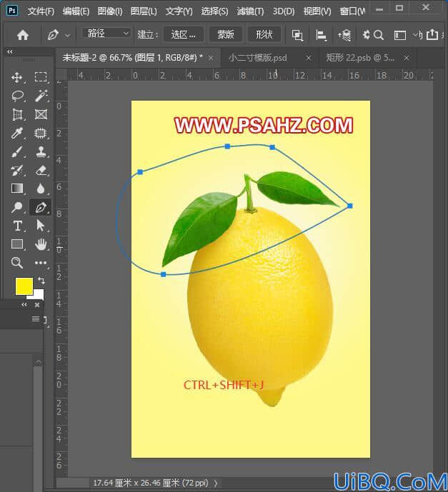This screenshot has height=492, width=448.
Task: Click the 蒙版 mask button
Action: pos(226,34)
